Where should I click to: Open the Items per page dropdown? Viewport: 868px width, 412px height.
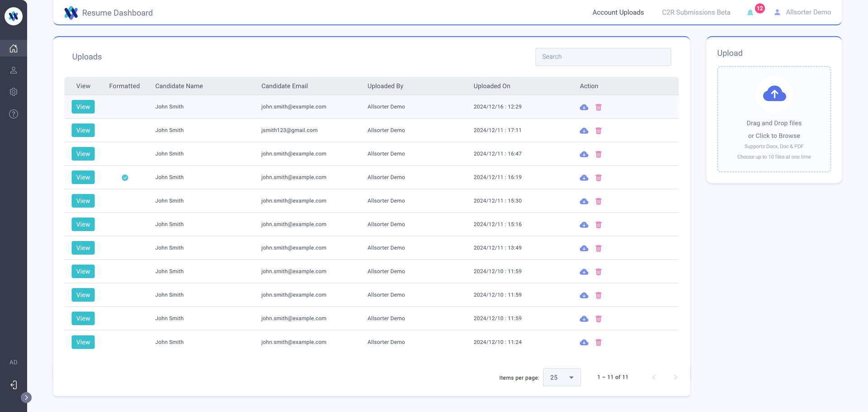[x=561, y=377]
